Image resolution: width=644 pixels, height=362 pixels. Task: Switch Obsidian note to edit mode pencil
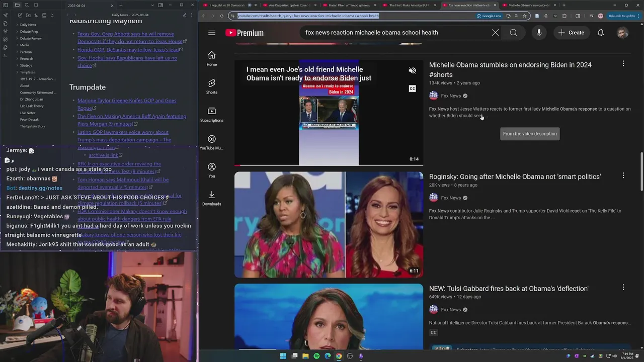coord(184,15)
